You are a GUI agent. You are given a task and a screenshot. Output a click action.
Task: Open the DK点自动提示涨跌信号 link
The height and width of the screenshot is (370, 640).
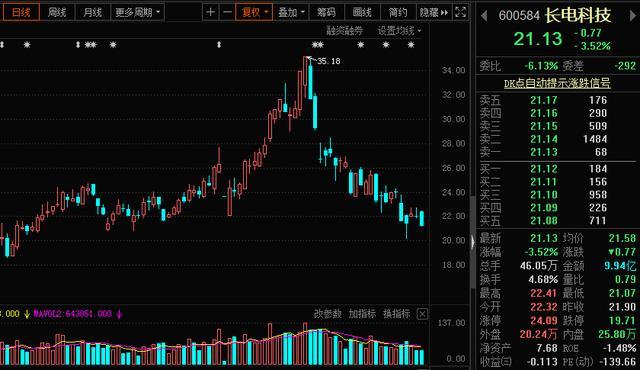pyautogui.click(x=557, y=83)
